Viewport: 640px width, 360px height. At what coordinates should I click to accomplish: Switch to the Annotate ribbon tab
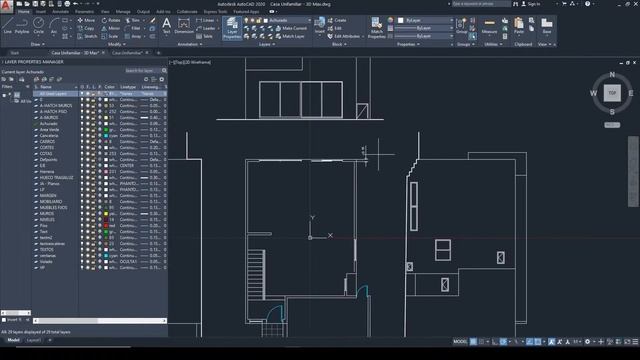tap(60, 12)
